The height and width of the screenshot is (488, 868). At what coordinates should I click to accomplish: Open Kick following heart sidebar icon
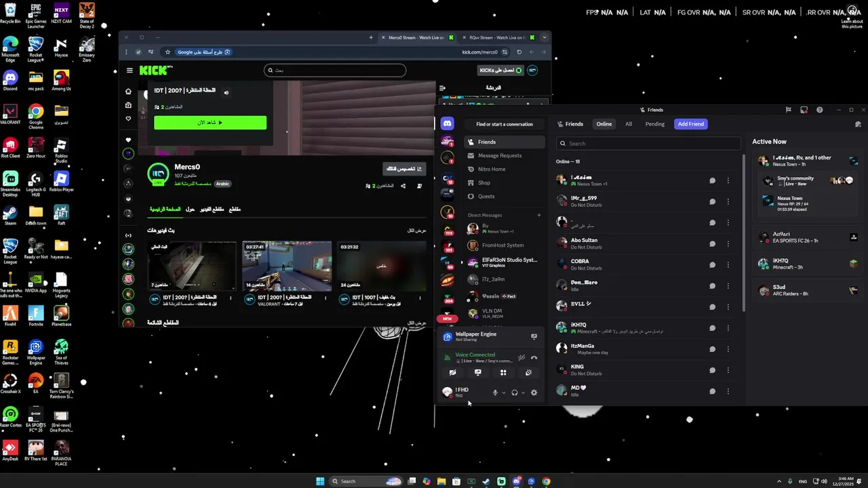coord(128,119)
